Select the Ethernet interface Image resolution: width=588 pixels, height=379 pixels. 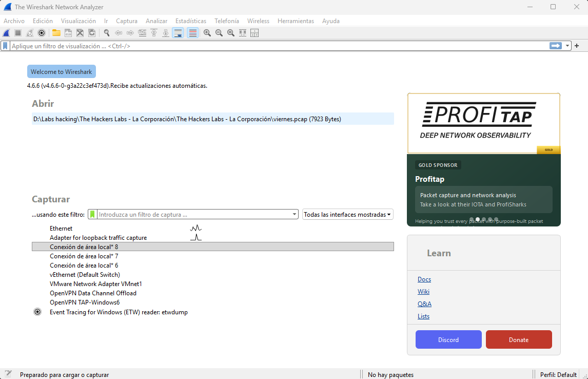click(x=212, y=228)
